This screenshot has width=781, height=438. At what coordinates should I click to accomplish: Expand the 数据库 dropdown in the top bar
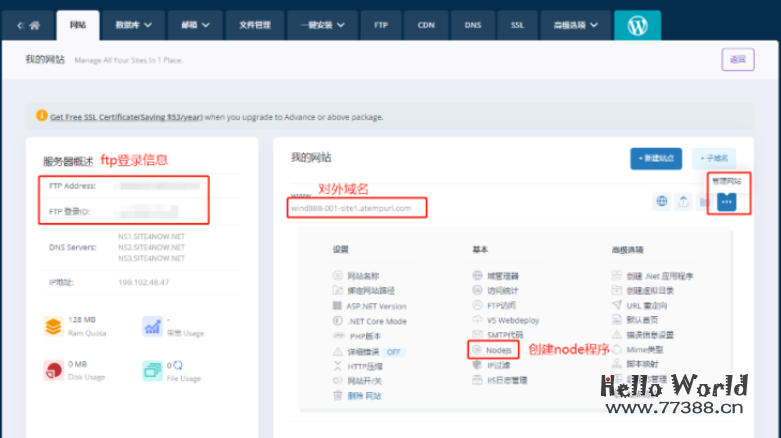[x=133, y=25]
